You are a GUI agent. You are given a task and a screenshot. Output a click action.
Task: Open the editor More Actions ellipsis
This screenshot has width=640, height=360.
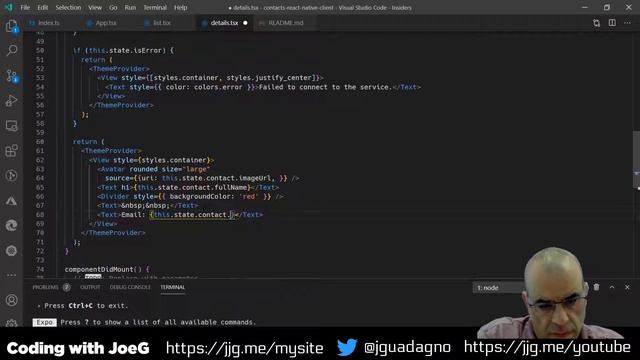coord(627,23)
